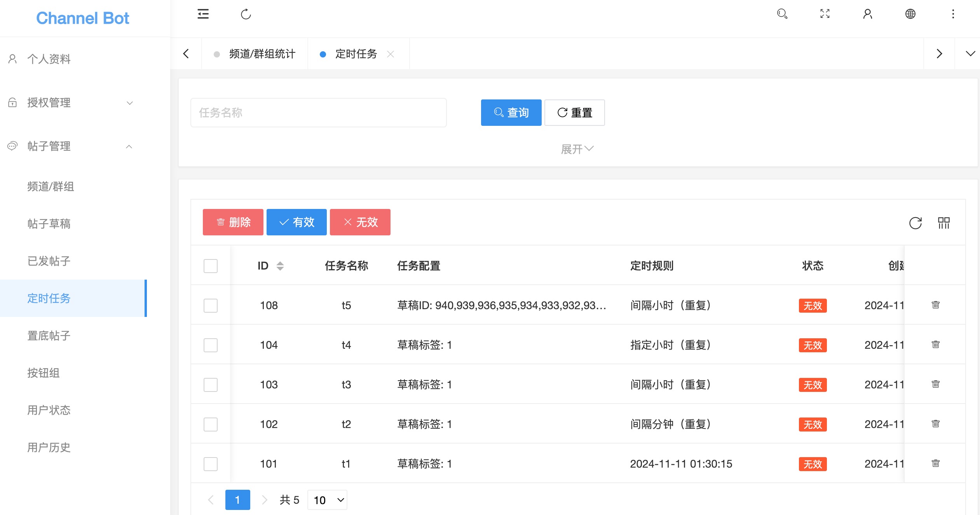Click the red 删除 button
The image size is (980, 515).
coord(233,222)
